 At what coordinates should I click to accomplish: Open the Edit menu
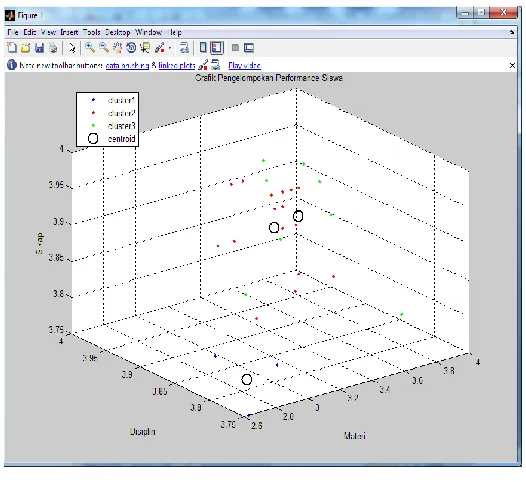(x=30, y=32)
